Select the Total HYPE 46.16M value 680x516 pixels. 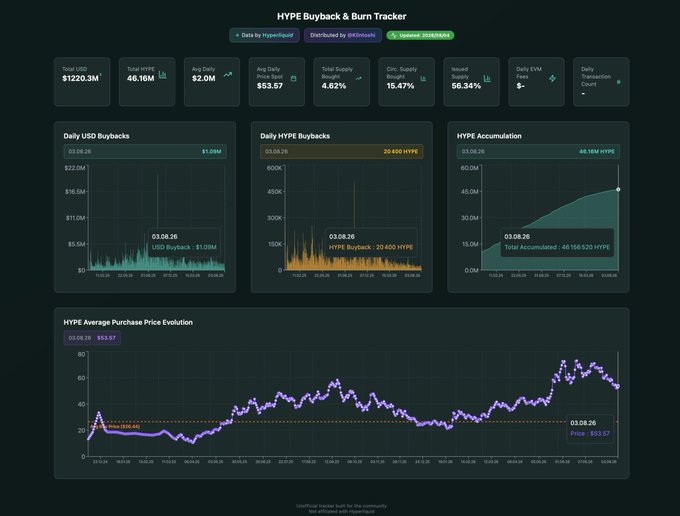click(x=141, y=78)
